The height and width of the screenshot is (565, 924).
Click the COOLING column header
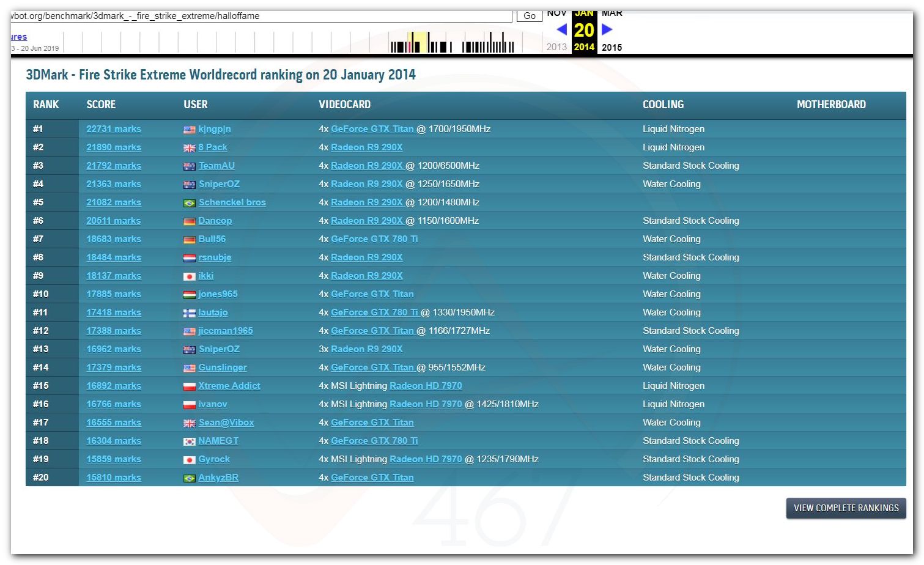(663, 105)
